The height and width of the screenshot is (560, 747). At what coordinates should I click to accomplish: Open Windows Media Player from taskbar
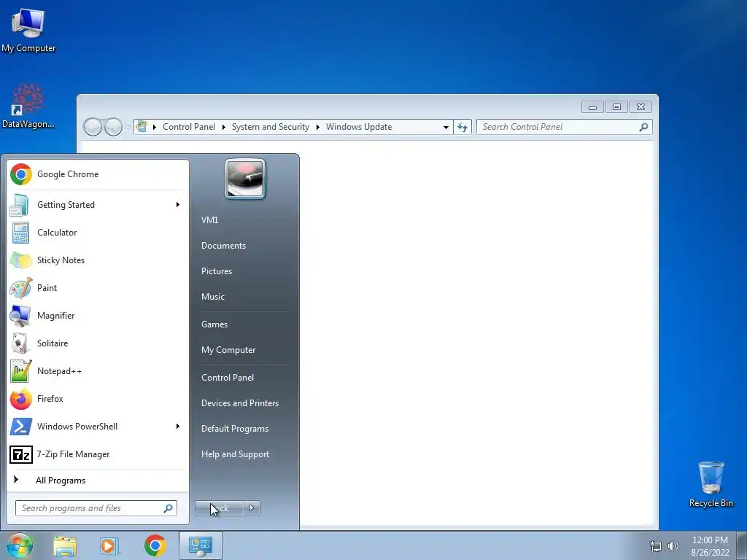click(x=109, y=545)
